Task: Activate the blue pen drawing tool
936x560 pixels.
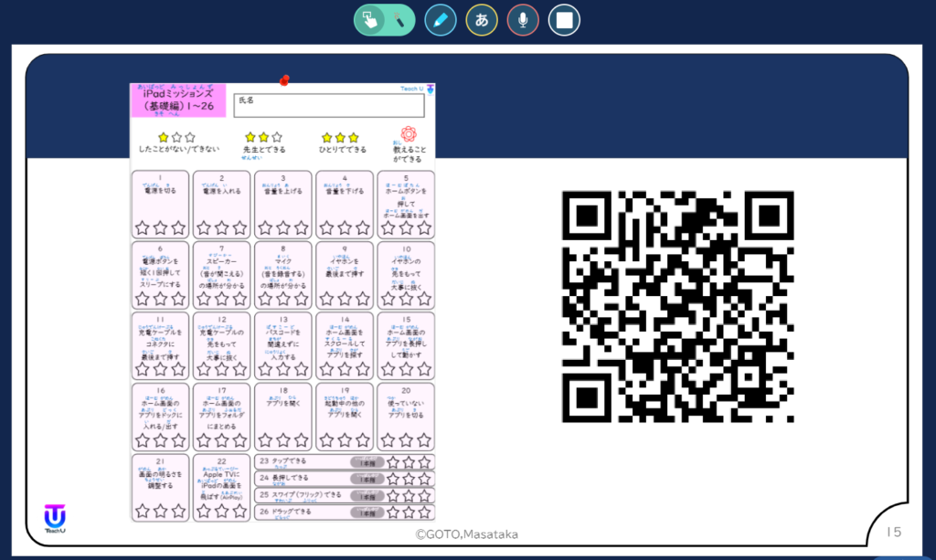Action: (x=441, y=20)
